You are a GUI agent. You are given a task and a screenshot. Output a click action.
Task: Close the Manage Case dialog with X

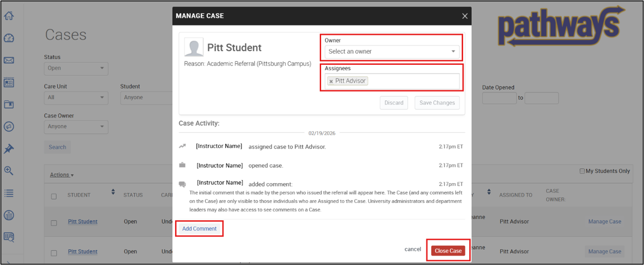pos(465,16)
